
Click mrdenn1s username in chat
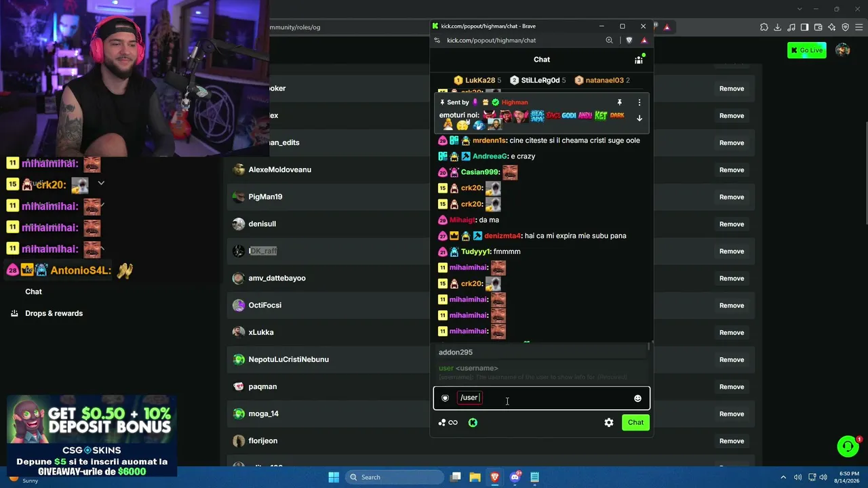[x=489, y=141]
